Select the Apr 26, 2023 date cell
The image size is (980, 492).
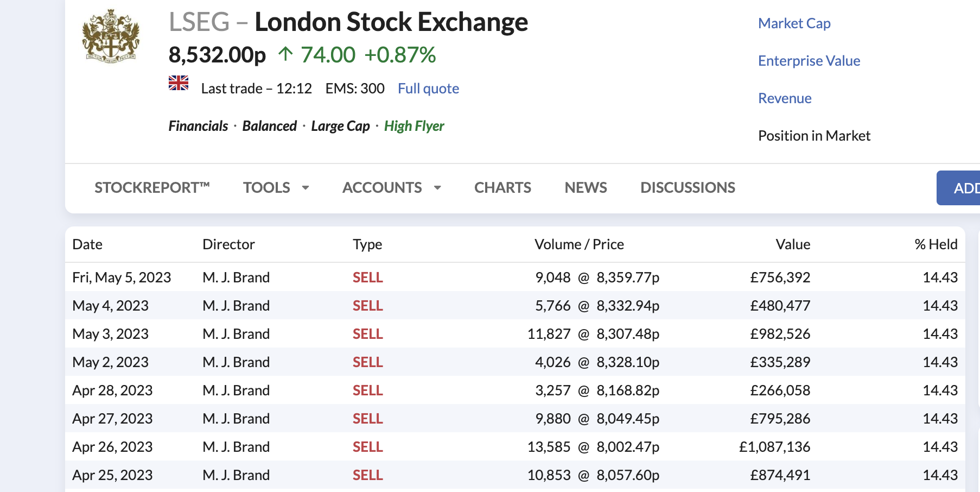point(112,447)
